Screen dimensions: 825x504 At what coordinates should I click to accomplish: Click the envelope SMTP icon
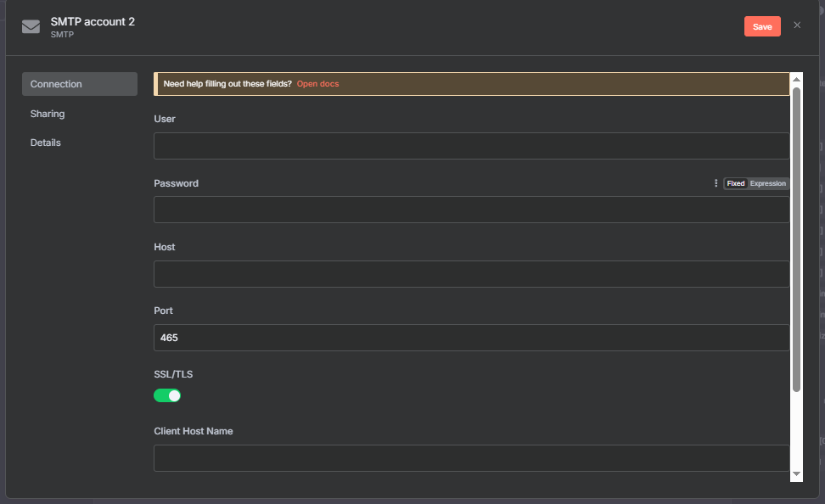(x=31, y=26)
